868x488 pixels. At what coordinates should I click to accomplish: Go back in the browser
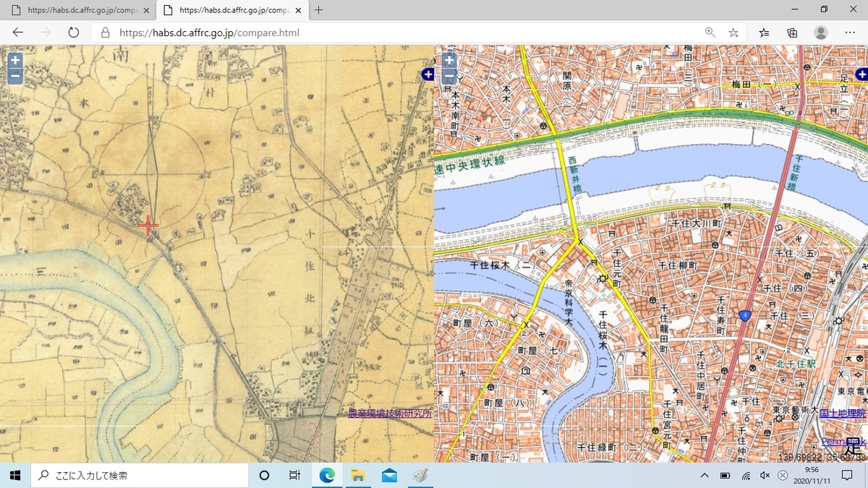pos(18,33)
